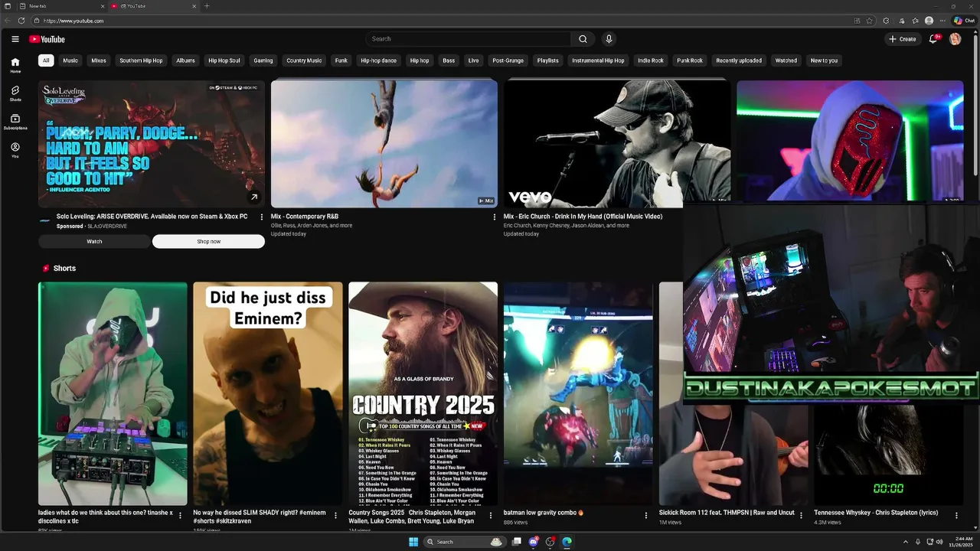Open the YouTube account avatar menu

tap(955, 39)
